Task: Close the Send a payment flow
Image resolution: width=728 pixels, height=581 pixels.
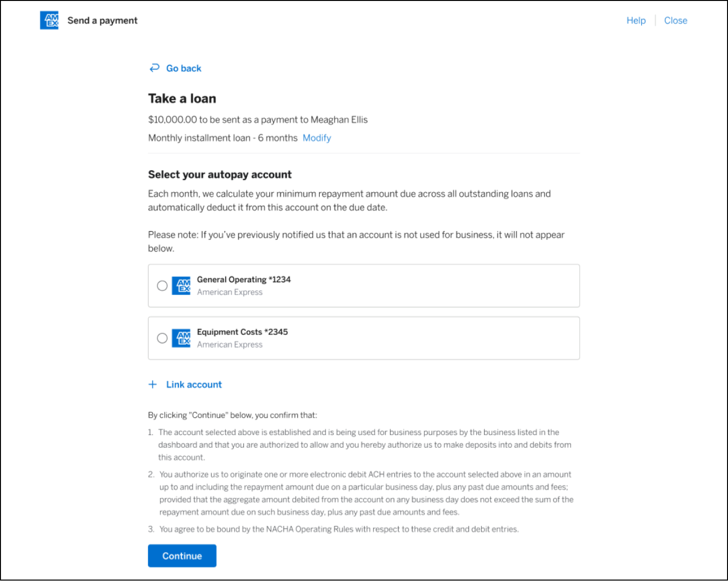Action: click(676, 20)
